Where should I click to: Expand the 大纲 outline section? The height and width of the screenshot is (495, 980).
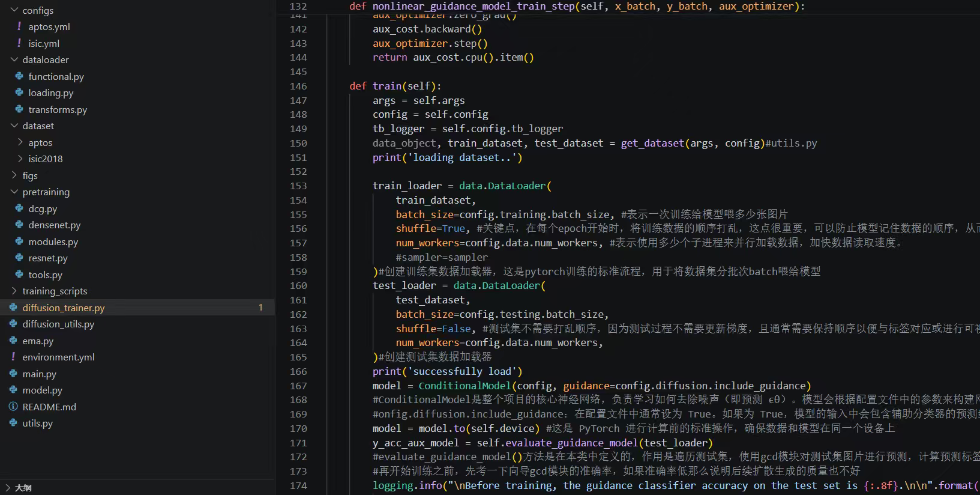tap(8, 488)
